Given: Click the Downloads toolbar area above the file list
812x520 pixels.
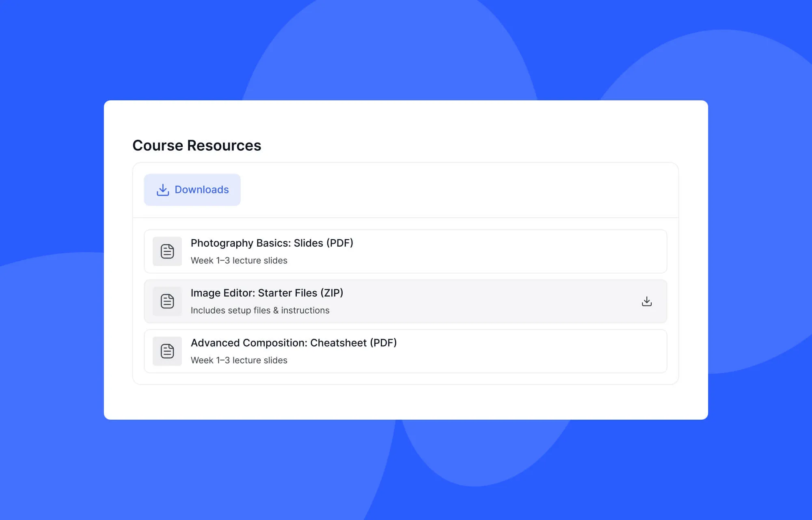Looking at the screenshot, I should coord(447,189).
